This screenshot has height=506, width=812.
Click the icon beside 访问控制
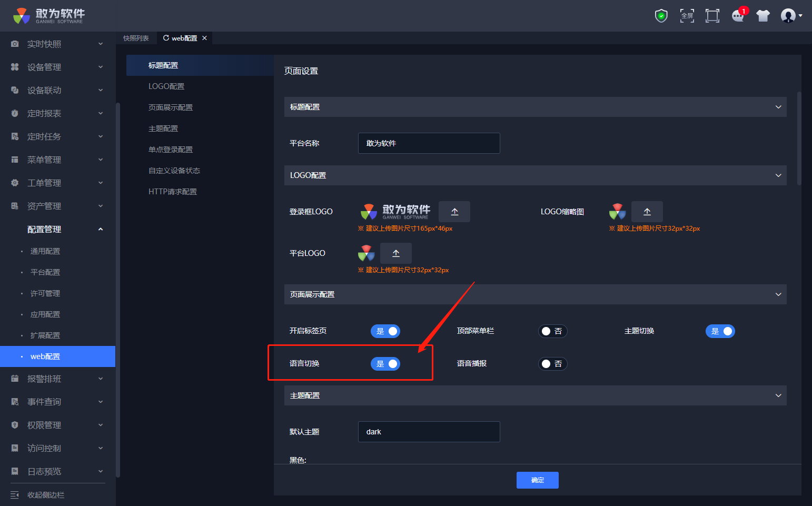[15, 448]
